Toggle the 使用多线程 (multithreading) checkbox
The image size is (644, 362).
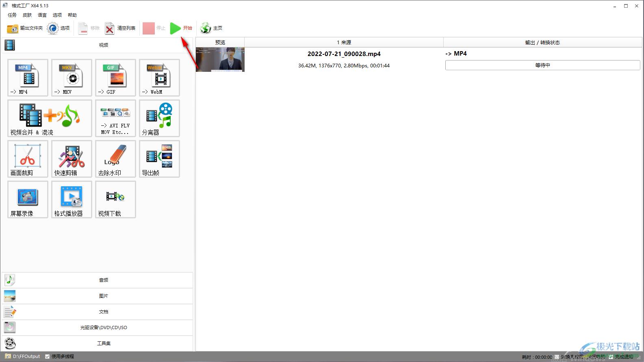point(48,356)
